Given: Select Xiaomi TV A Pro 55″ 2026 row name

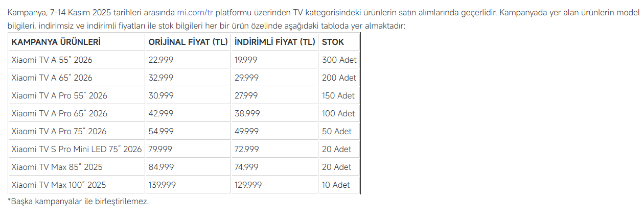Looking at the screenshot, I should [x=59, y=95].
